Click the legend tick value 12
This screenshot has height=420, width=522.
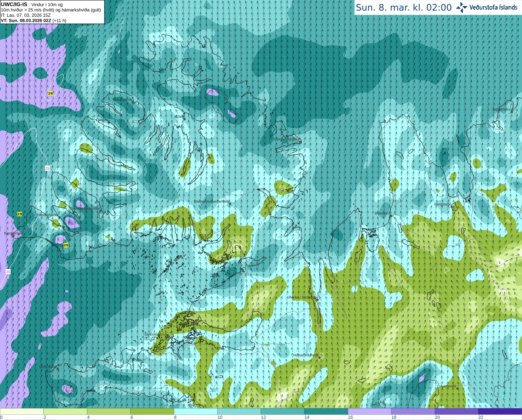263,417
